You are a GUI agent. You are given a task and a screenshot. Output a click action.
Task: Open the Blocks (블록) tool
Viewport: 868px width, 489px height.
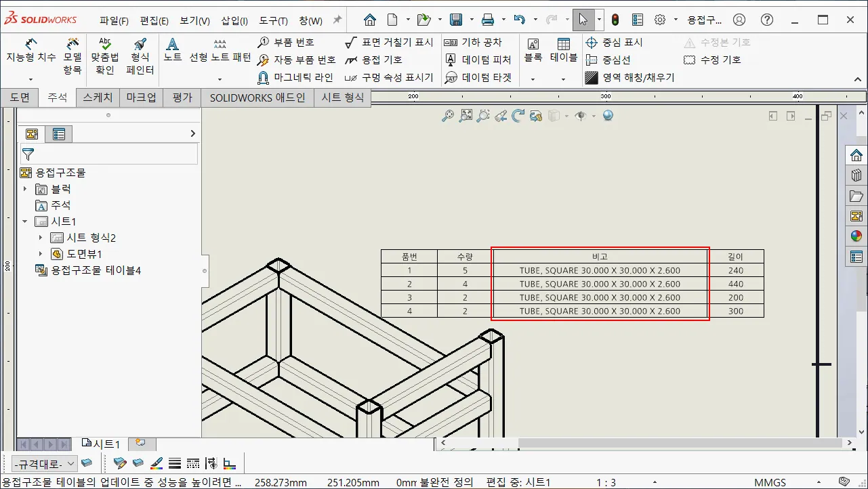pos(533,50)
